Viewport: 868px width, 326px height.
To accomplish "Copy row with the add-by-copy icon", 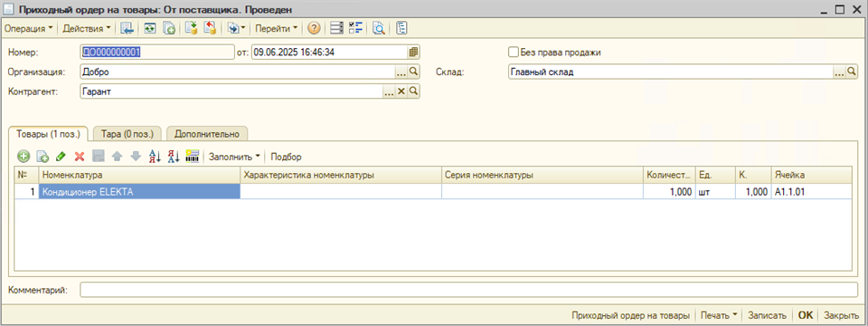I will (x=42, y=157).
